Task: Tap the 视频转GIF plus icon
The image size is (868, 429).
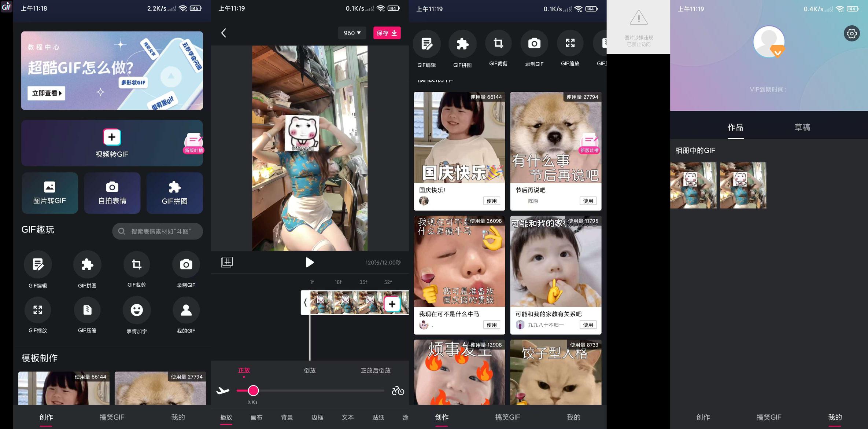Action: coord(112,137)
